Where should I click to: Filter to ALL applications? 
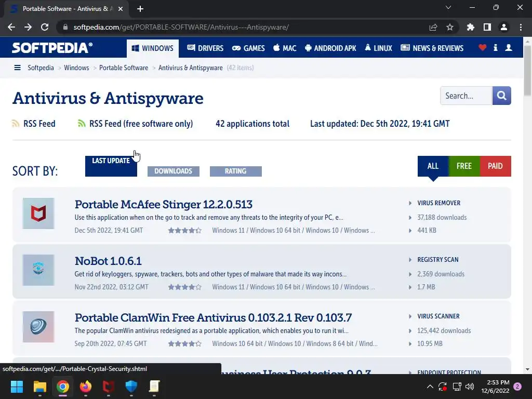433,166
